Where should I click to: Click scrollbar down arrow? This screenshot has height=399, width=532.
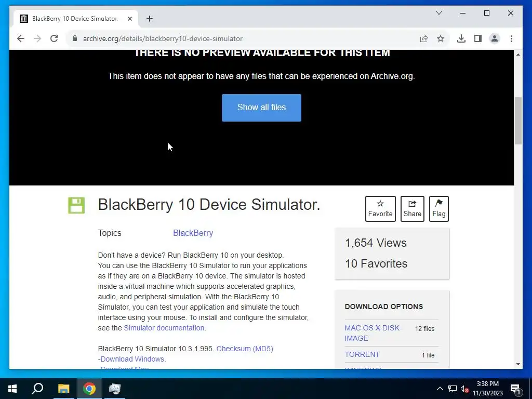click(518, 364)
